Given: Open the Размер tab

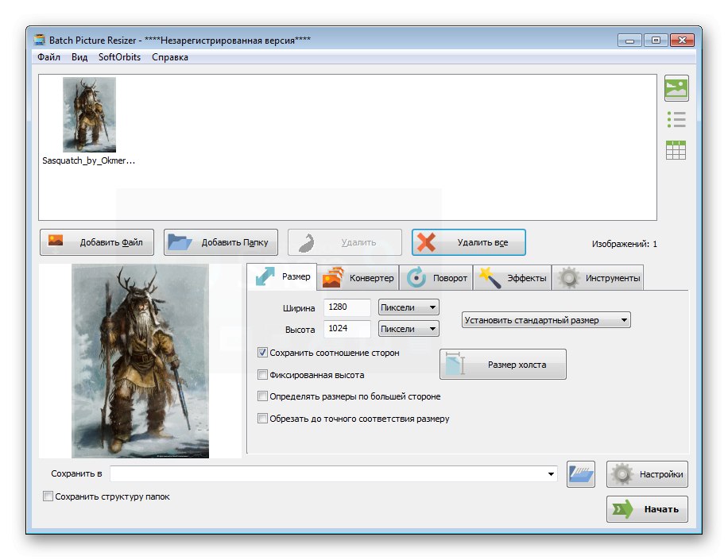Looking at the screenshot, I should (282, 277).
